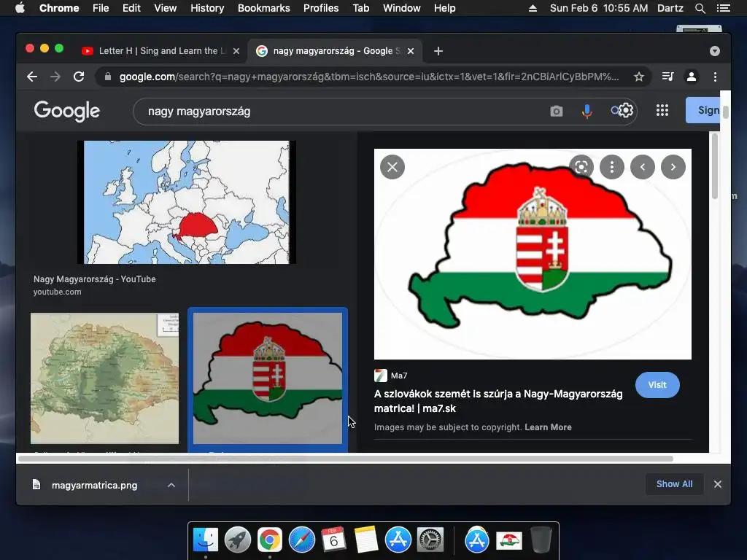Image resolution: width=747 pixels, height=560 pixels.
Task: Open the Apple menu
Action: (x=20, y=8)
